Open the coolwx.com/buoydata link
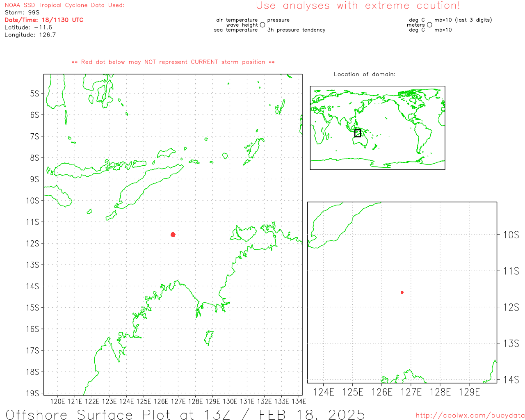 point(470,415)
